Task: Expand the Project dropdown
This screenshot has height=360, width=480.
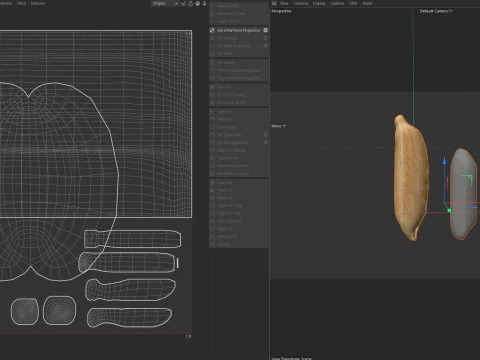Action: point(165,3)
